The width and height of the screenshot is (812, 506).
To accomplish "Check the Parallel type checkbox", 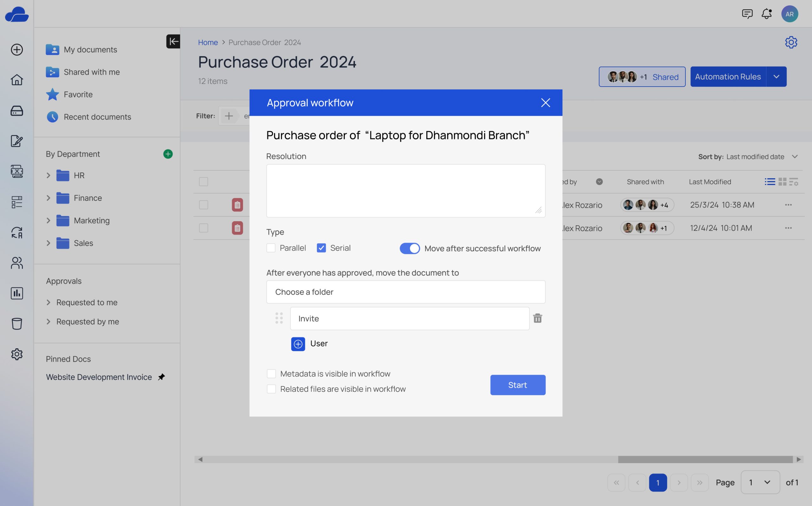I will click(x=271, y=248).
